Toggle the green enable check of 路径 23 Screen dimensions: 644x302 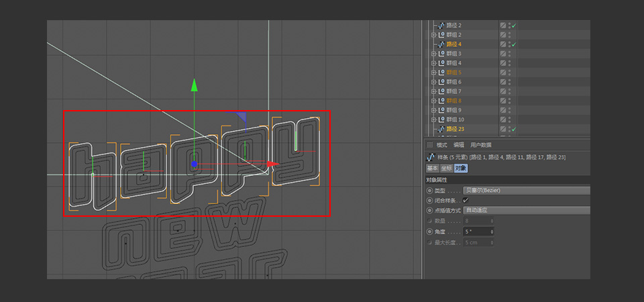coord(514,130)
